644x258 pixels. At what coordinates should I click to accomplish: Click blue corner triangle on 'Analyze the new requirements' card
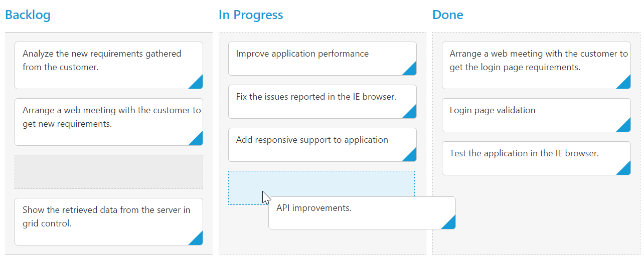coord(198,84)
